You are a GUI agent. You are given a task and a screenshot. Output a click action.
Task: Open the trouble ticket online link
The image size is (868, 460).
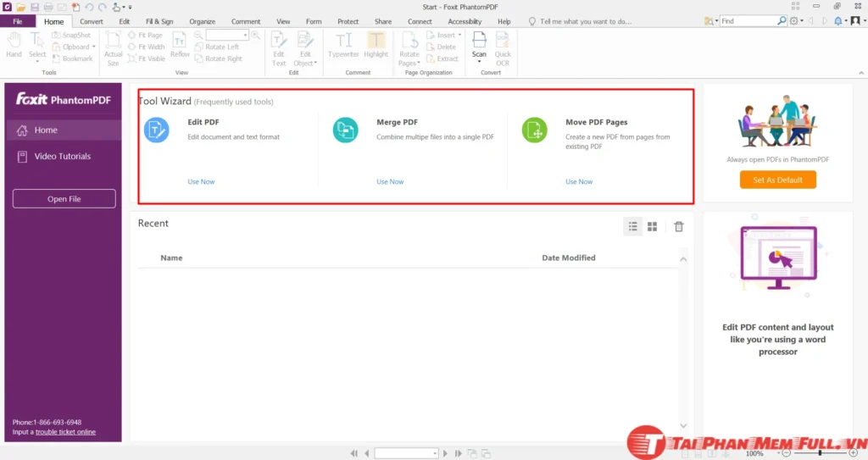pyautogui.click(x=65, y=432)
